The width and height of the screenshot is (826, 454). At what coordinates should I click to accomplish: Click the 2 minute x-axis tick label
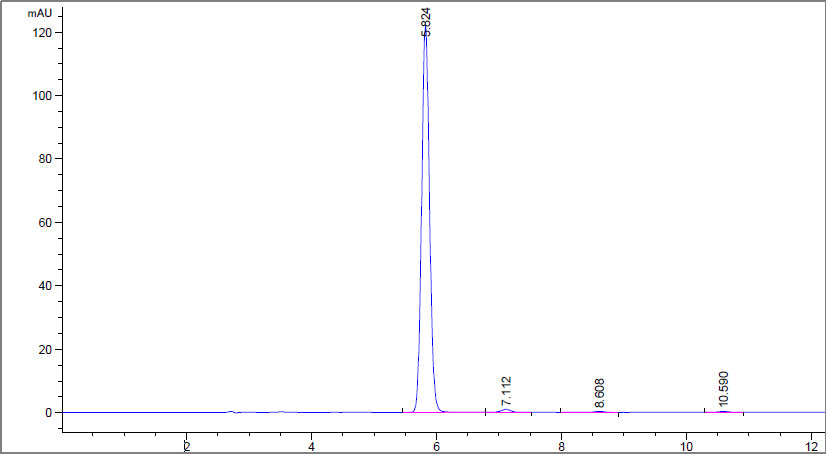pos(186,444)
